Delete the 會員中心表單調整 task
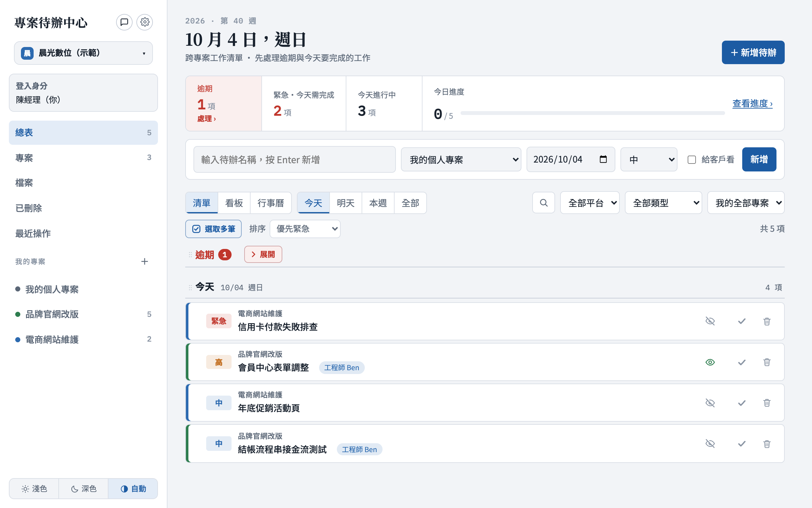The image size is (812, 508). tap(767, 362)
